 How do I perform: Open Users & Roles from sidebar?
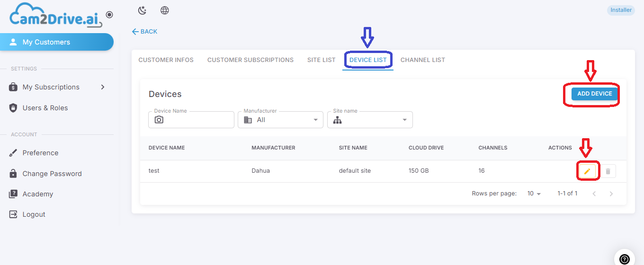(x=45, y=108)
